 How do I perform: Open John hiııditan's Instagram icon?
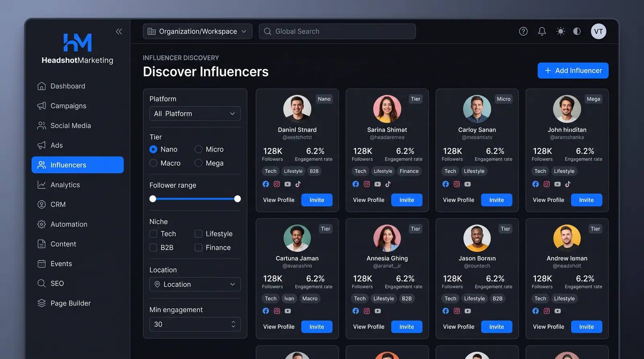pyautogui.click(x=547, y=184)
